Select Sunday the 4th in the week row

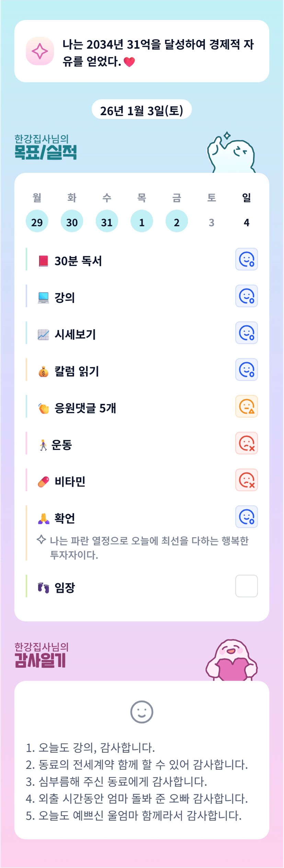click(x=246, y=222)
